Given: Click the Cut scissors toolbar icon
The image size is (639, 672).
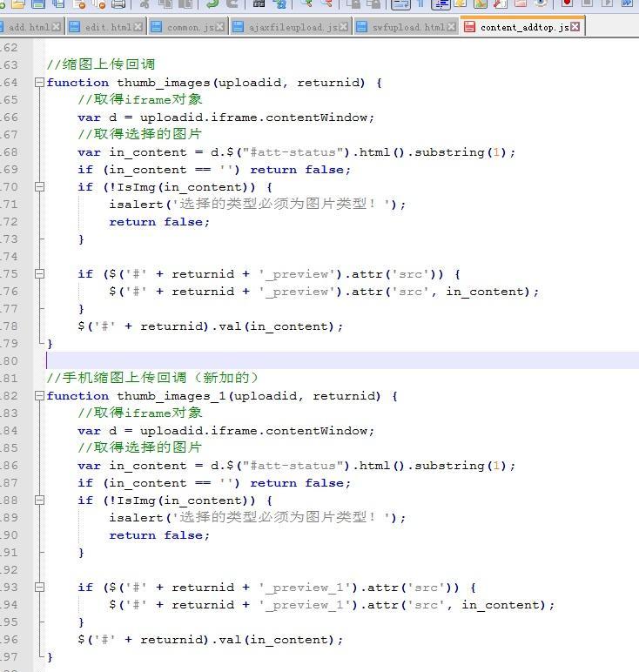Looking at the screenshot, I should click(145, 3).
